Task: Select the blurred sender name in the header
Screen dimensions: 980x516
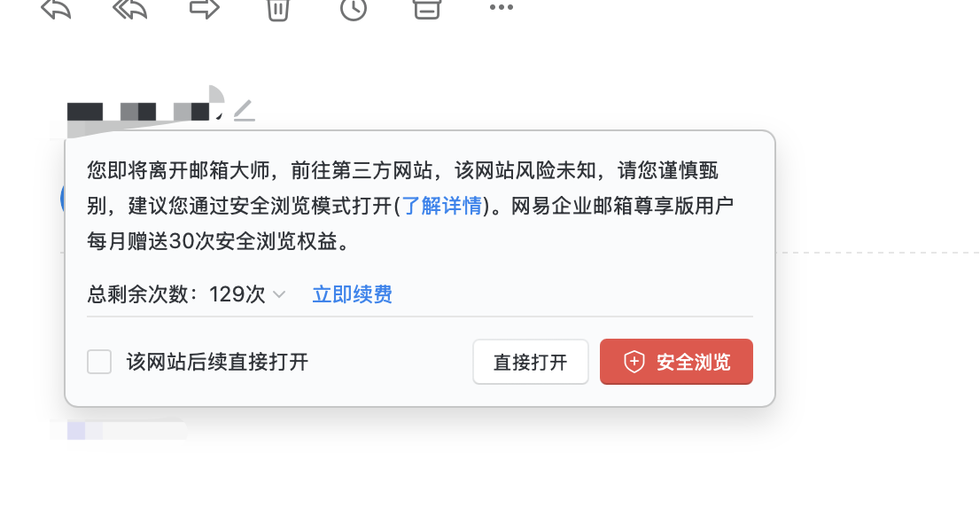Action: [x=138, y=112]
